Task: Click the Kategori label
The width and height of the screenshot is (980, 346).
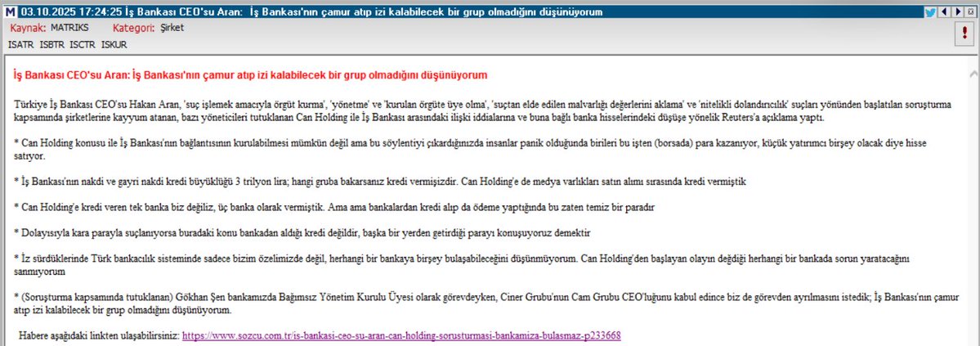Action: pos(134,28)
